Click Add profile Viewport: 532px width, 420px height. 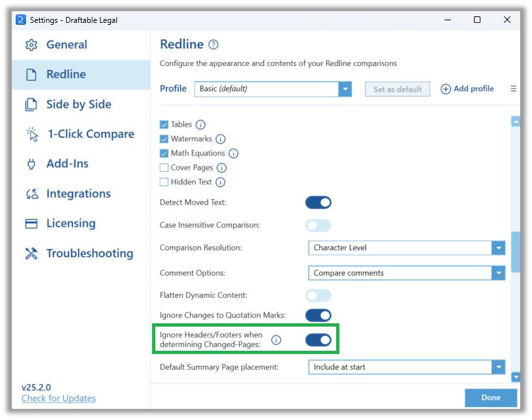click(x=467, y=89)
